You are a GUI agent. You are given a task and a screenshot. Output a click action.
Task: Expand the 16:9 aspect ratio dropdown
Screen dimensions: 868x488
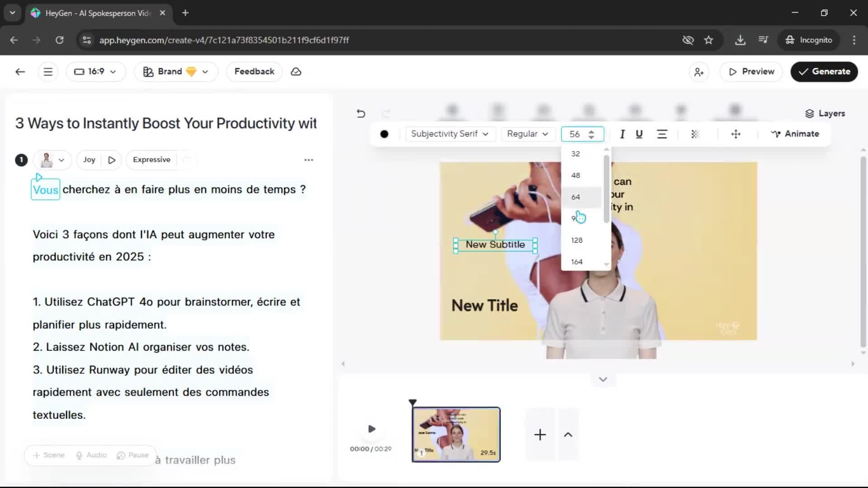point(95,72)
